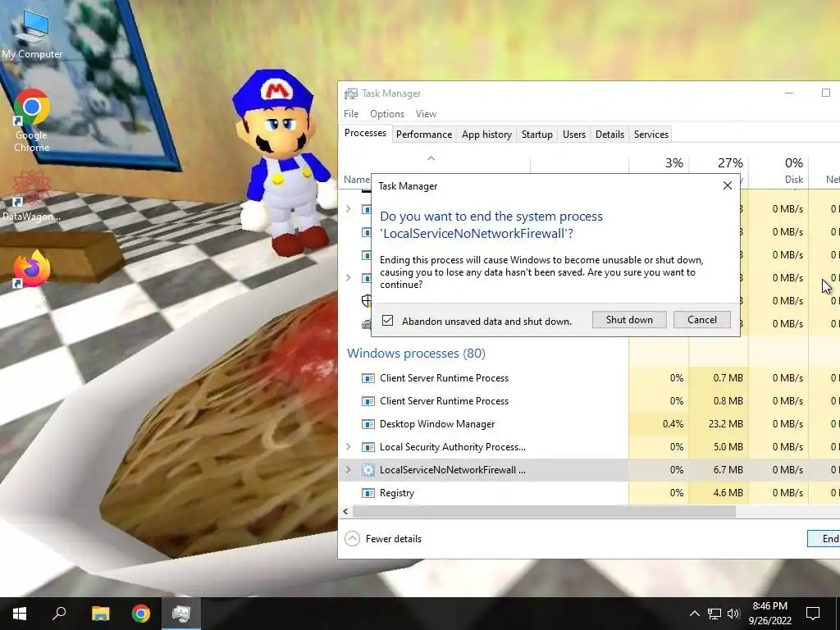Maximize the Task Manager window

click(x=825, y=94)
